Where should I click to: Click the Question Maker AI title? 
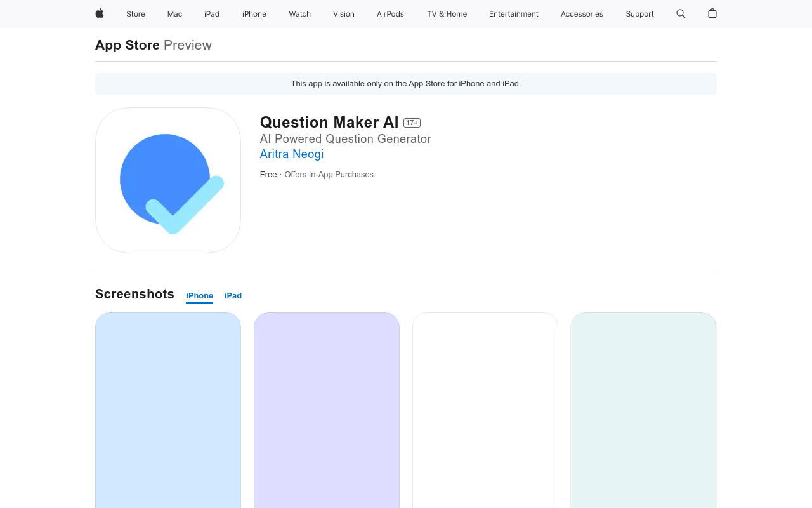pyautogui.click(x=329, y=122)
